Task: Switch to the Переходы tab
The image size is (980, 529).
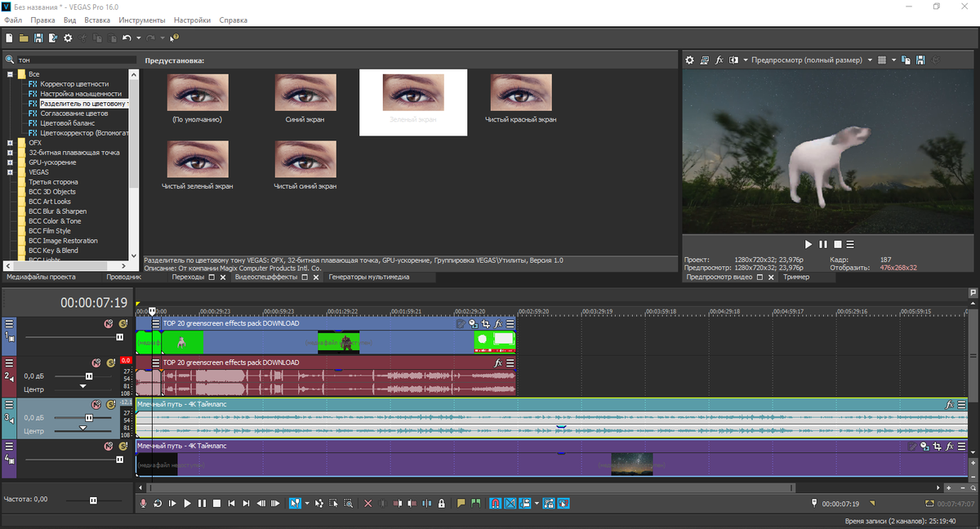Action: pos(189,277)
